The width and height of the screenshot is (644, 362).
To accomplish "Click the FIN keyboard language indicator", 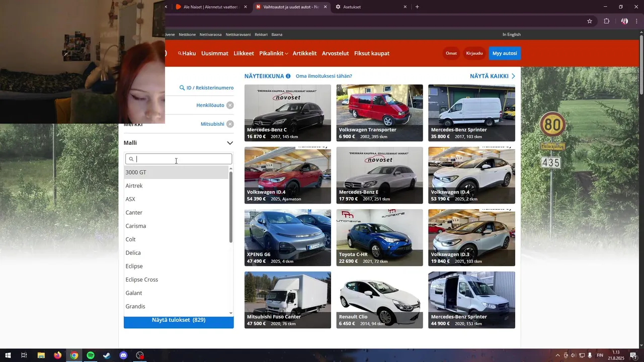I will pyautogui.click(x=600, y=355).
